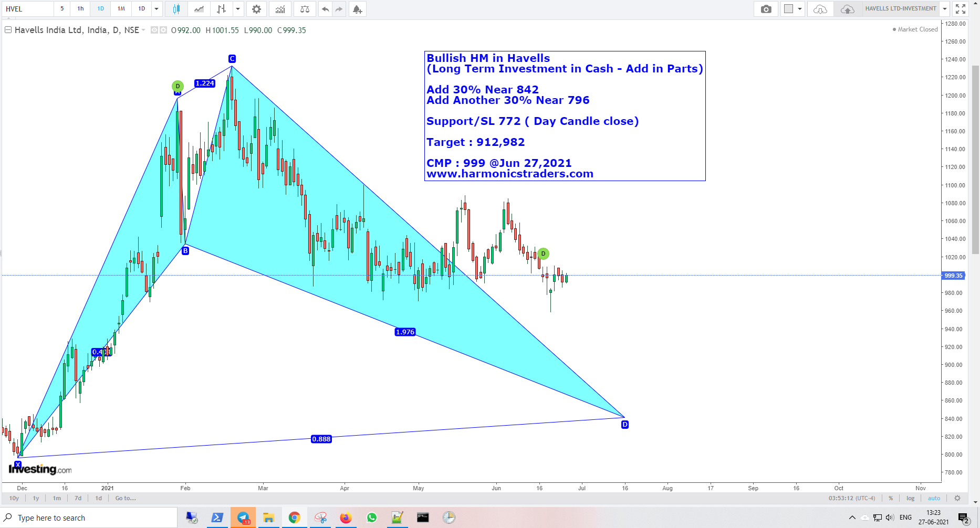The width and height of the screenshot is (980, 528).
Task: Click the Windows taskbar search box
Action: [x=89, y=518]
